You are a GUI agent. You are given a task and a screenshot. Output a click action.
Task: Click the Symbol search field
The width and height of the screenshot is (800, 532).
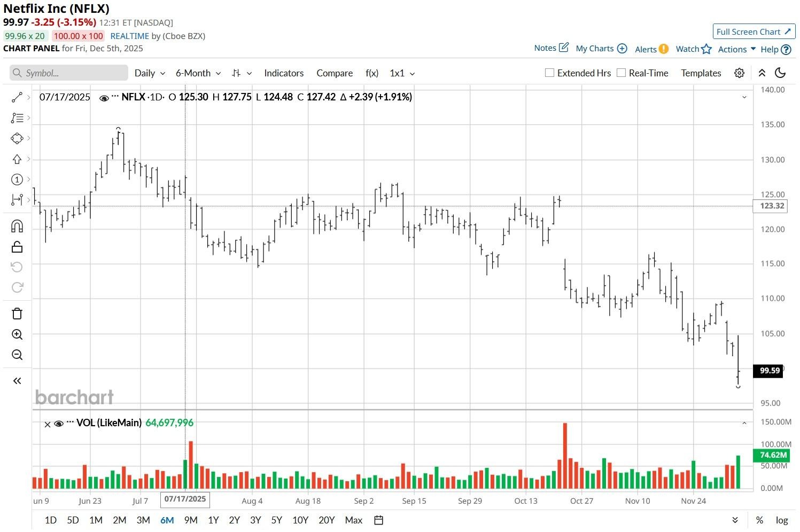tap(69, 73)
